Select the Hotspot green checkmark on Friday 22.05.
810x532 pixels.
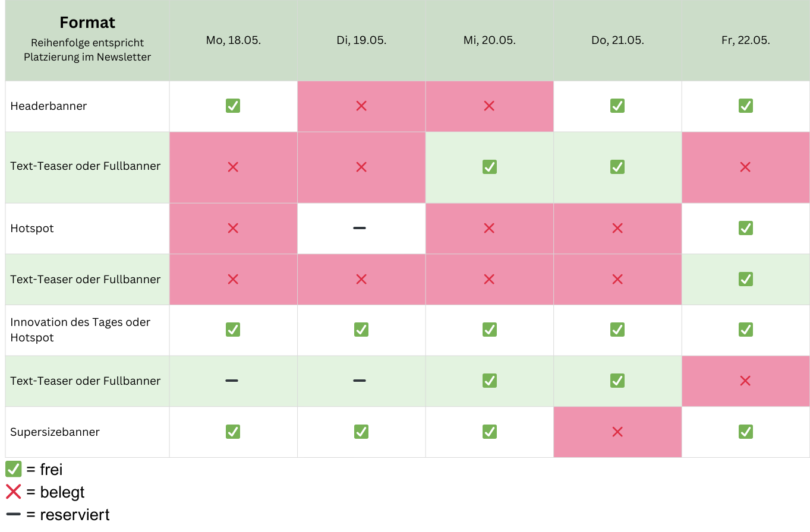coord(746,229)
